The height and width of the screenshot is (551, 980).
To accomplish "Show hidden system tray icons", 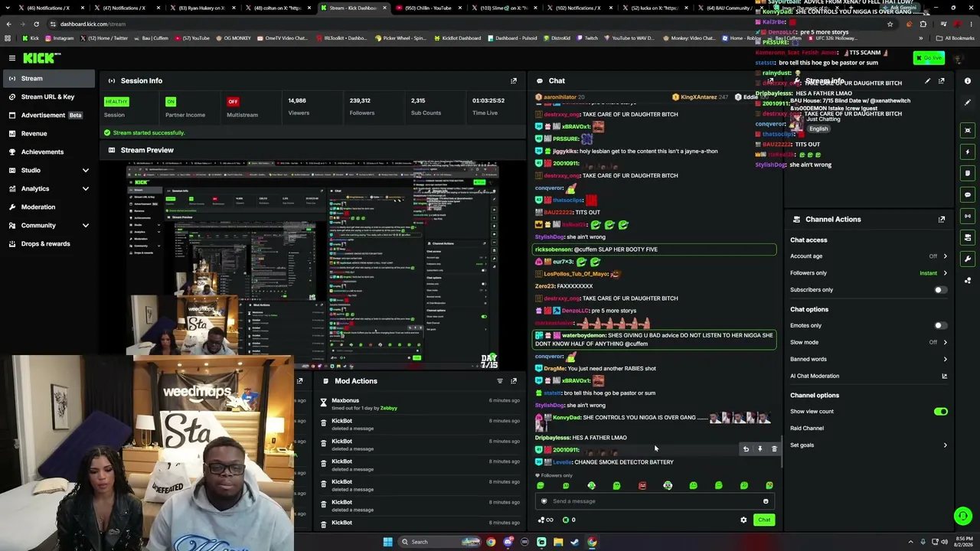I will tap(911, 542).
